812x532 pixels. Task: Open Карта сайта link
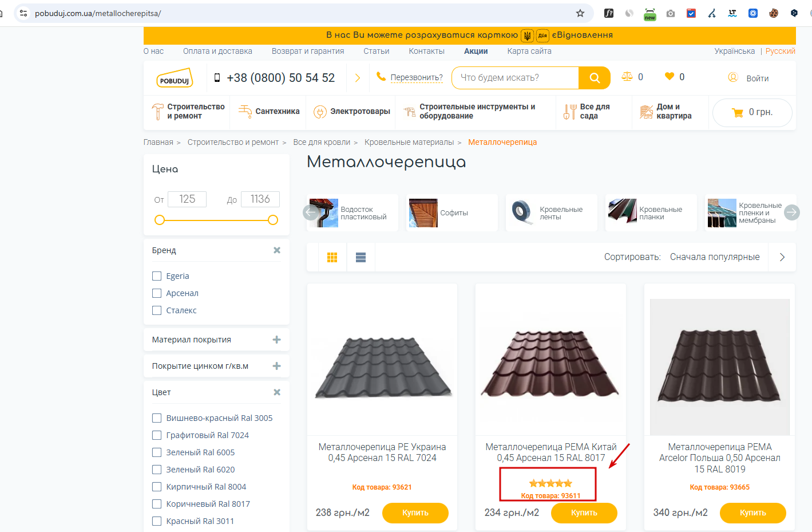[x=529, y=51]
